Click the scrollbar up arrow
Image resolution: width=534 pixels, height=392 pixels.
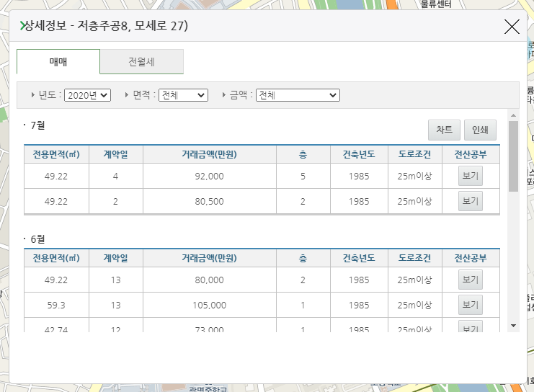click(x=513, y=115)
